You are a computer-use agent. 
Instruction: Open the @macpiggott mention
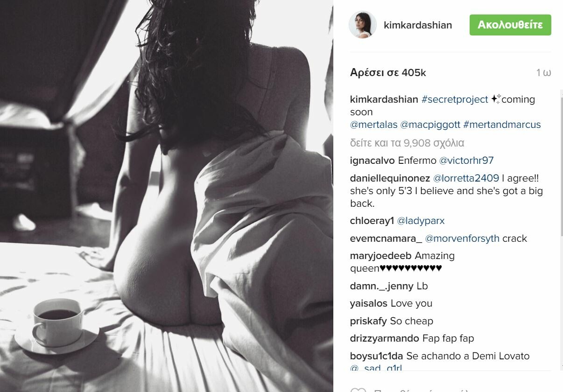[x=430, y=125]
